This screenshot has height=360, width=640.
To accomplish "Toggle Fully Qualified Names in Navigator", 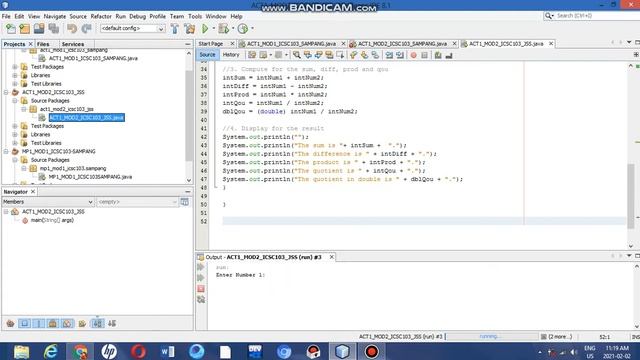I will (x=82, y=323).
